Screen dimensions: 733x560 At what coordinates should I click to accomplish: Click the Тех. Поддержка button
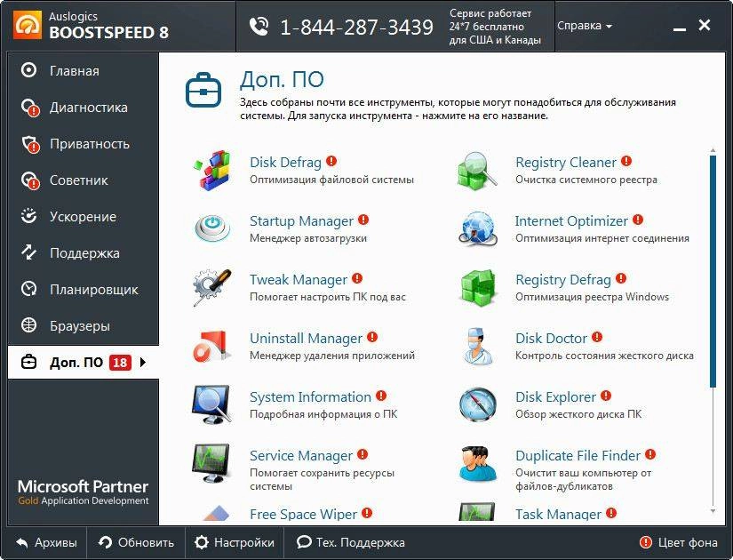tap(351, 543)
